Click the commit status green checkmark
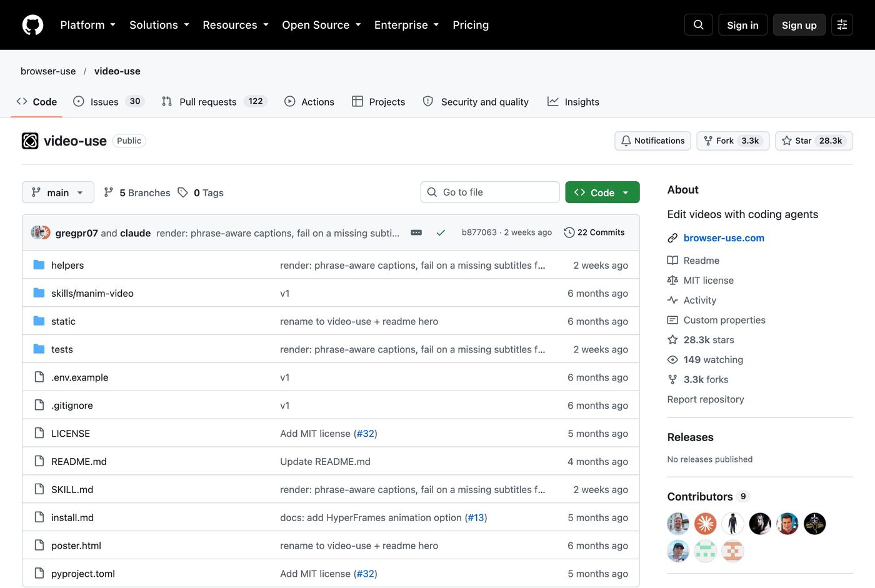875x588 pixels. click(441, 232)
